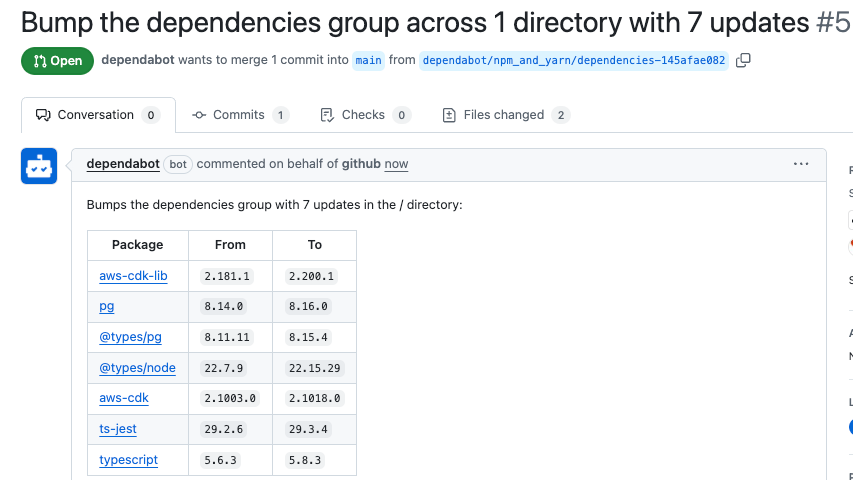Screen dimensions: 853x480
Task: Click the github organization name in comment header
Action: (361, 164)
